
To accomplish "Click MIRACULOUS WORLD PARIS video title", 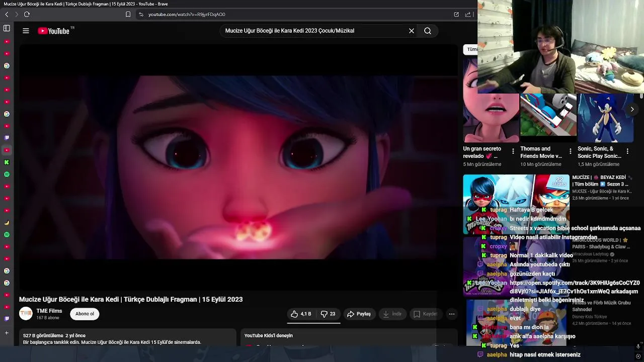I will [601, 243].
